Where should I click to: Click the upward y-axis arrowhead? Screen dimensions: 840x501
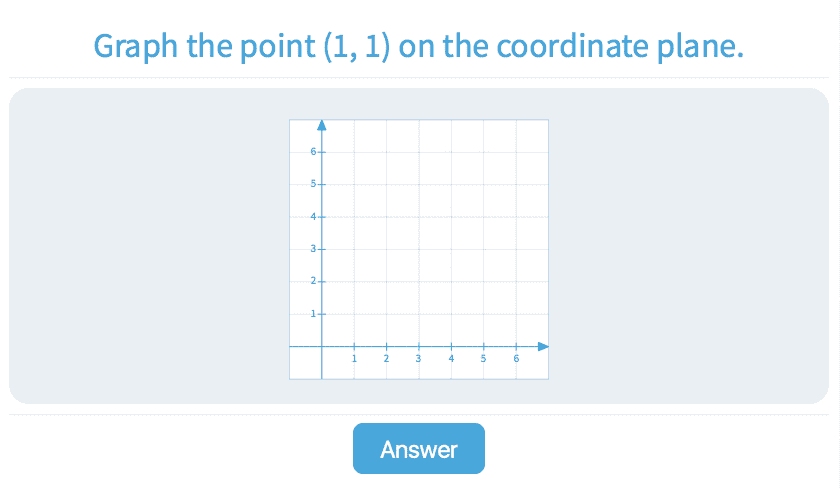pyautogui.click(x=322, y=125)
